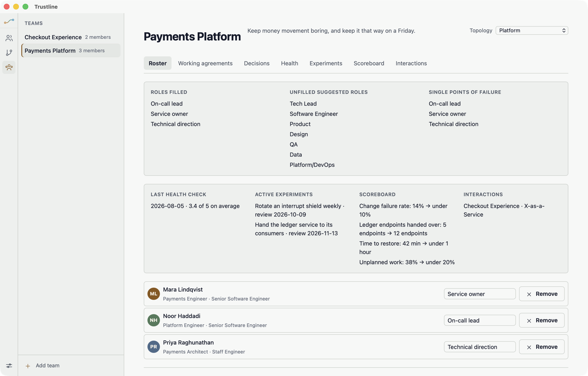The width and height of the screenshot is (588, 376).
Task: Switch to the Roster tab
Action: (158, 63)
